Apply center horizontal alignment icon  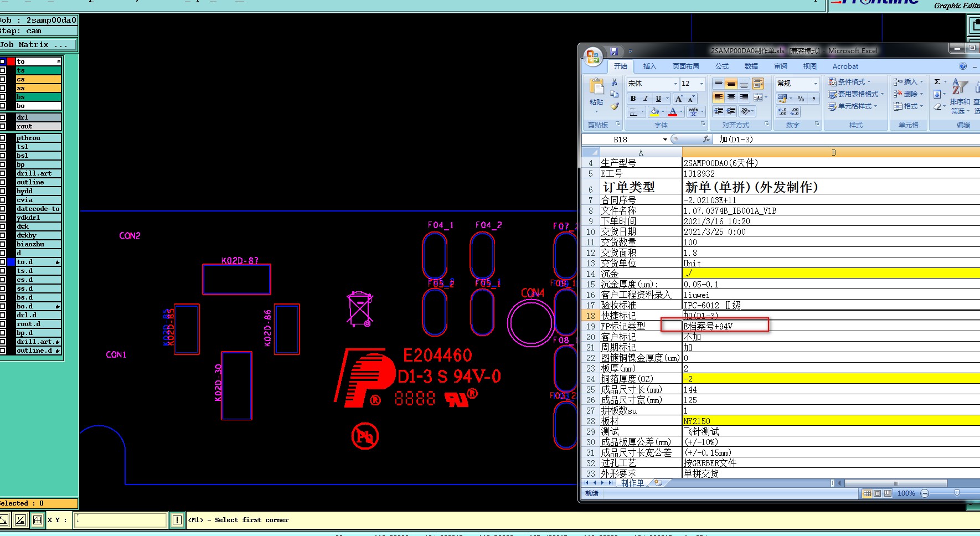click(731, 97)
